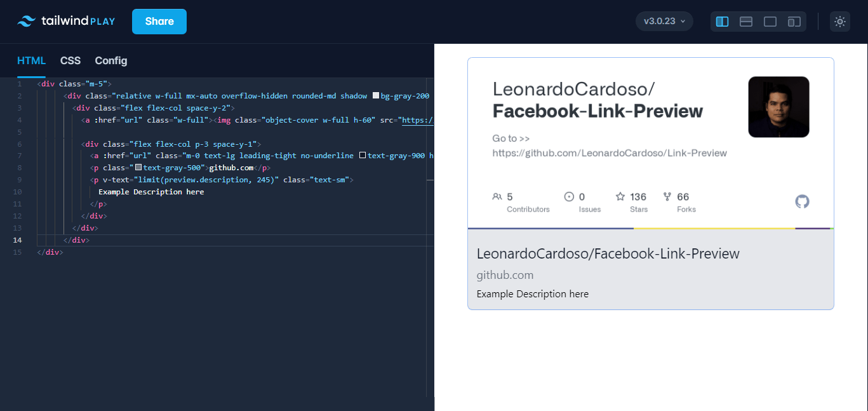Viewport: 868px width, 411px height.
Task: Switch to preview-only layout icon
Action: tap(770, 22)
